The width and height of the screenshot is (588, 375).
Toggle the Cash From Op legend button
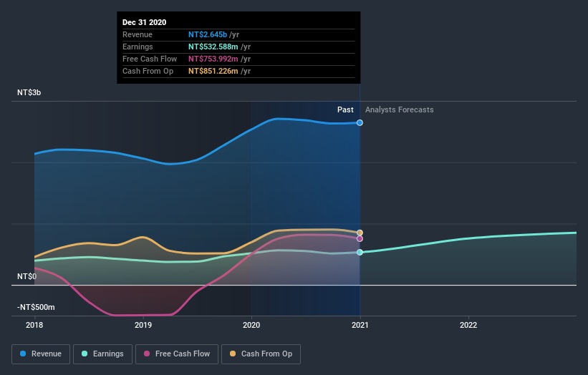261,354
